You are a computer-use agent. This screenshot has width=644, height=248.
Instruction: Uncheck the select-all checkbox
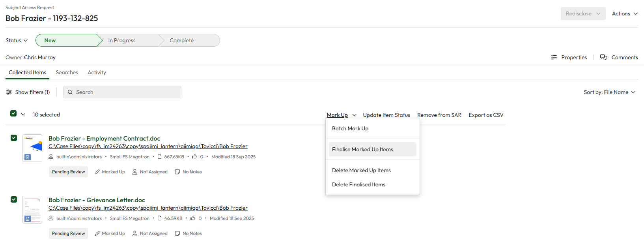click(x=13, y=114)
